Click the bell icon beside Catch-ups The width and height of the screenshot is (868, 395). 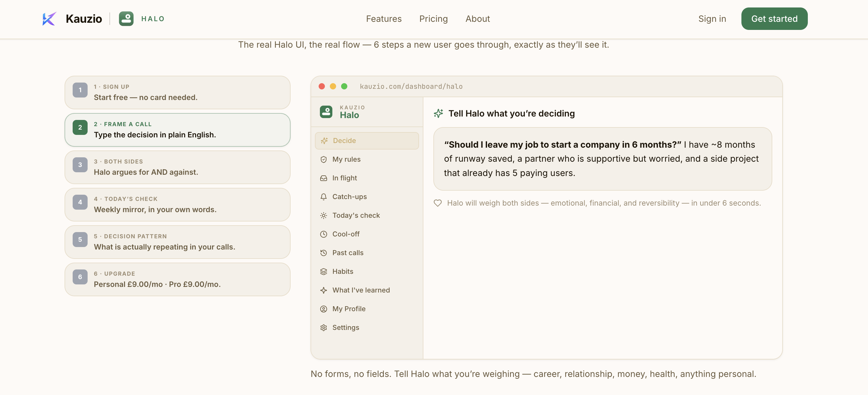tap(324, 197)
